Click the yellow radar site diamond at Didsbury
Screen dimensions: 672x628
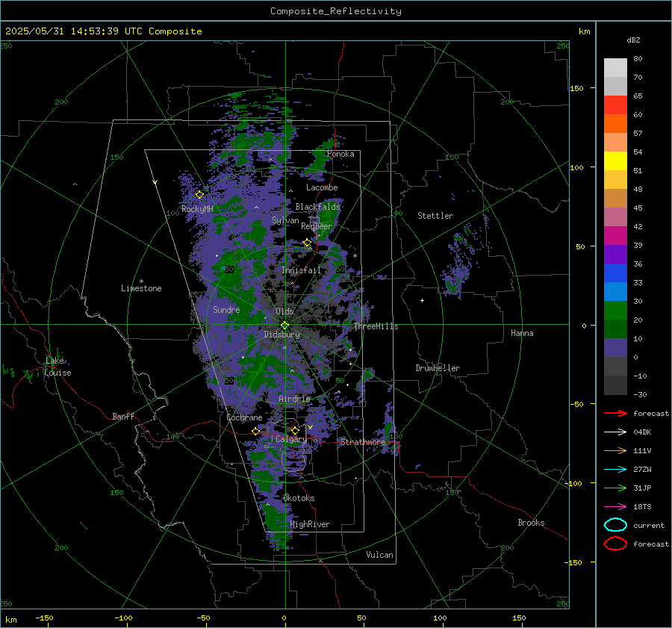tap(284, 325)
